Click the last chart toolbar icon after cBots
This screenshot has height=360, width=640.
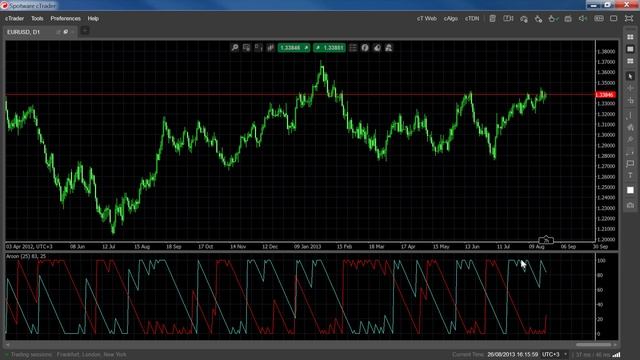coord(389,48)
